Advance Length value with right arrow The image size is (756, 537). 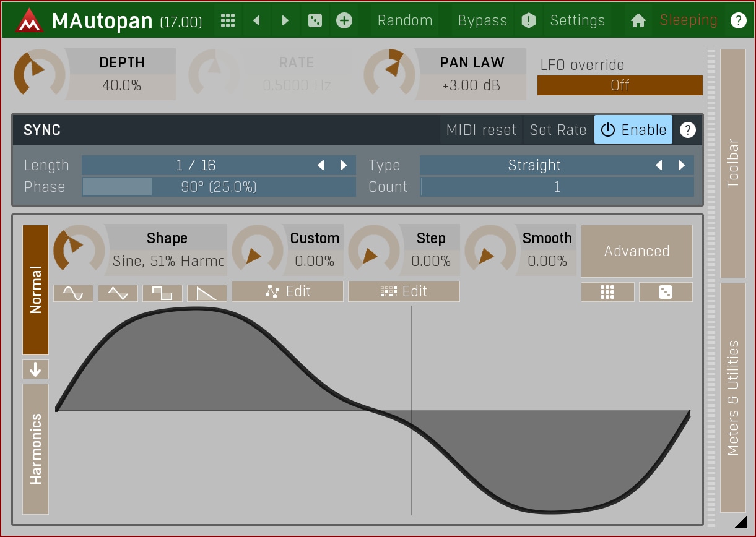tap(344, 165)
